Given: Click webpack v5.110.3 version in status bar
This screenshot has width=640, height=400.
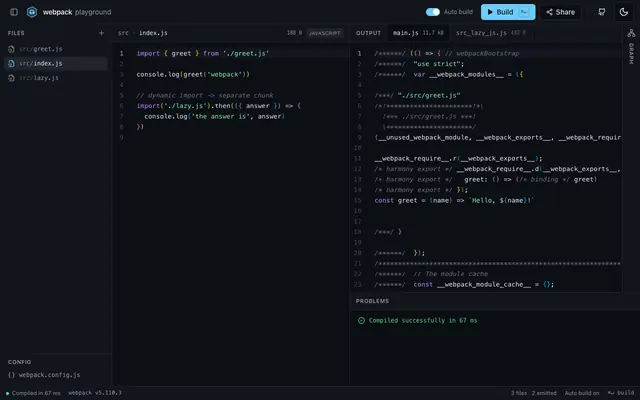Looking at the screenshot, I should (x=95, y=393).
